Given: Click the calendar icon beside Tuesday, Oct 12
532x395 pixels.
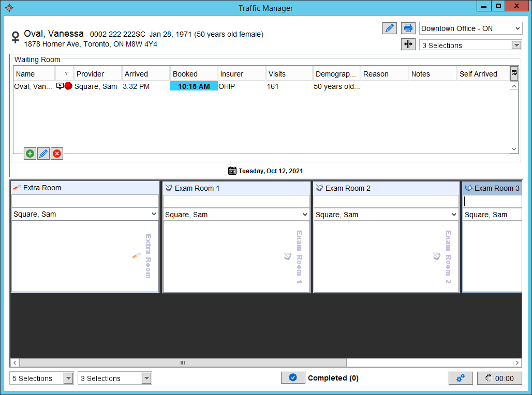Looking at the screenshot, I should coord(232,171).
